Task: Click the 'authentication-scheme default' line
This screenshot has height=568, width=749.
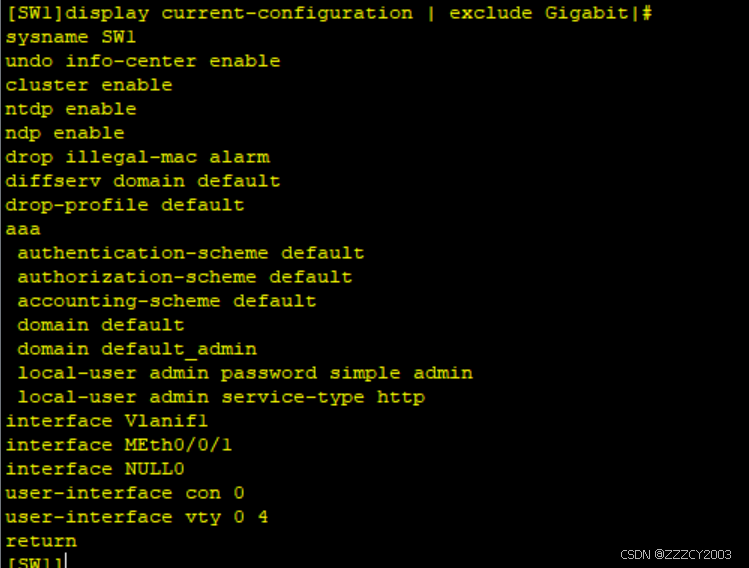Action: [x=190, y=253]
